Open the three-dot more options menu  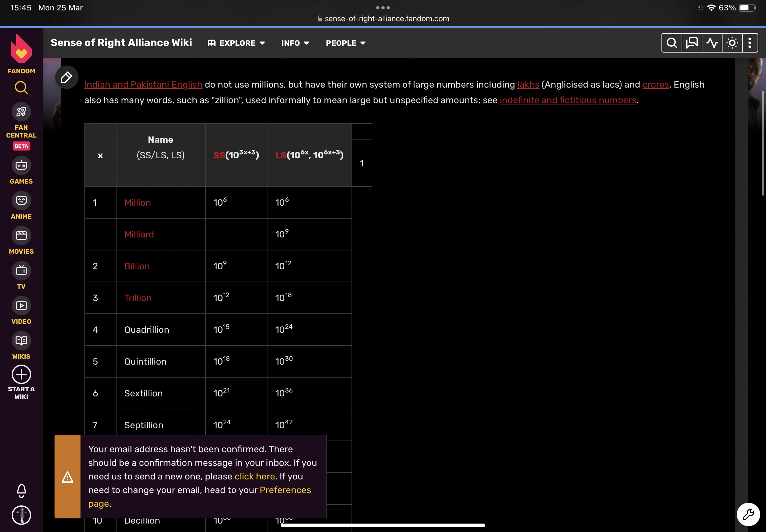coord(749,43)
